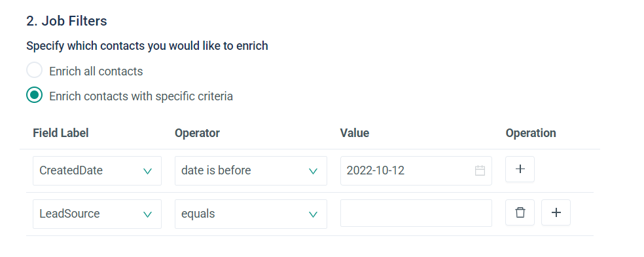This screenshot has height=257, width=644.
Task: Click the Operator column header
Action: click(197, 133)
